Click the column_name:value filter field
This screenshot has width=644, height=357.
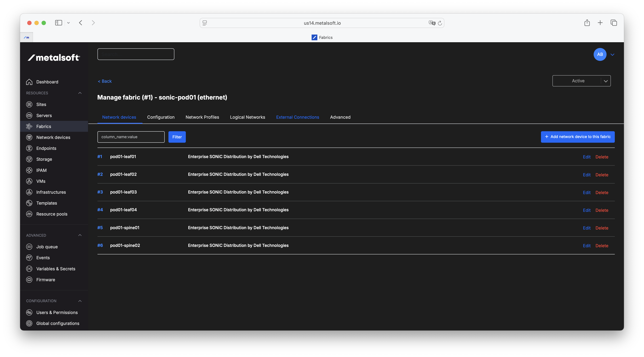click(131, 137)
